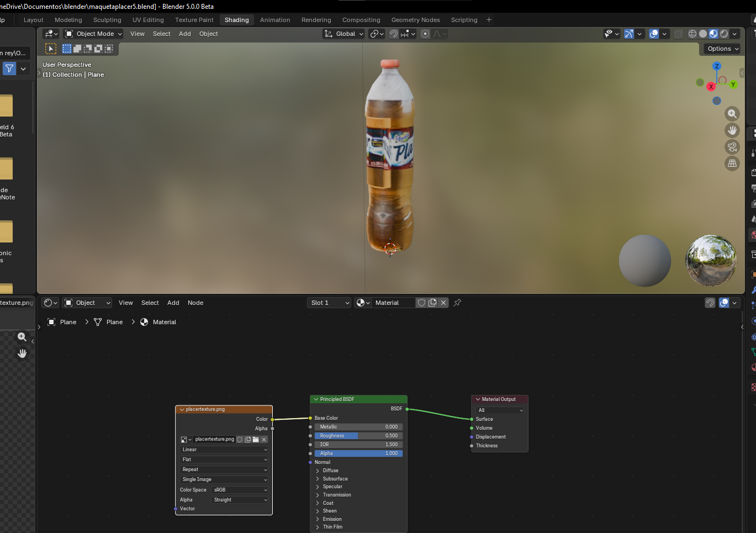The image size is (756, 533).
Task: Open the Color Space sRGB dropdown
Action: [x=240, y=490]
